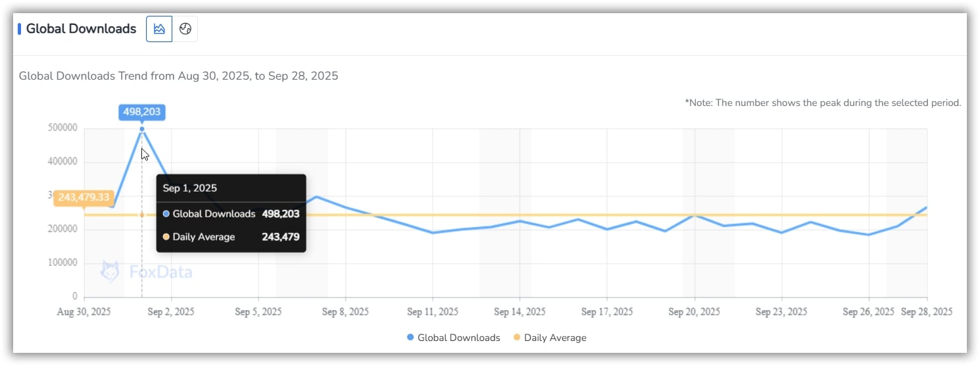Click the Sep 20, 2025 axis label
This screenshot has width=980, height=366.
(695, 312)
